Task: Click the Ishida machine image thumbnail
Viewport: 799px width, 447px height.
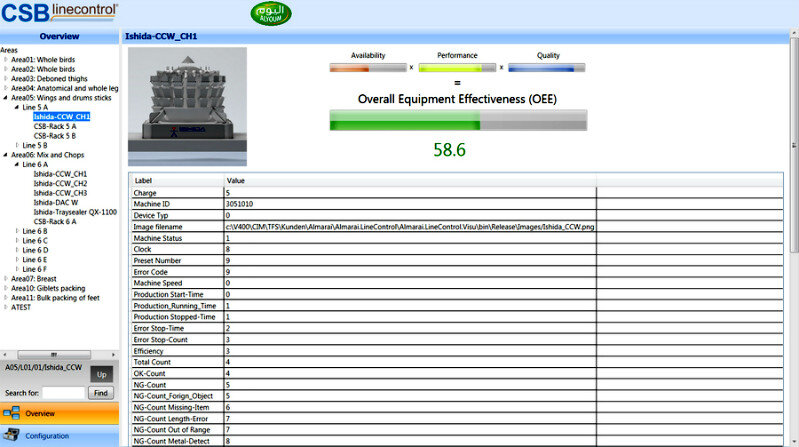Action: pyautogui.click(x=187, y=106)
